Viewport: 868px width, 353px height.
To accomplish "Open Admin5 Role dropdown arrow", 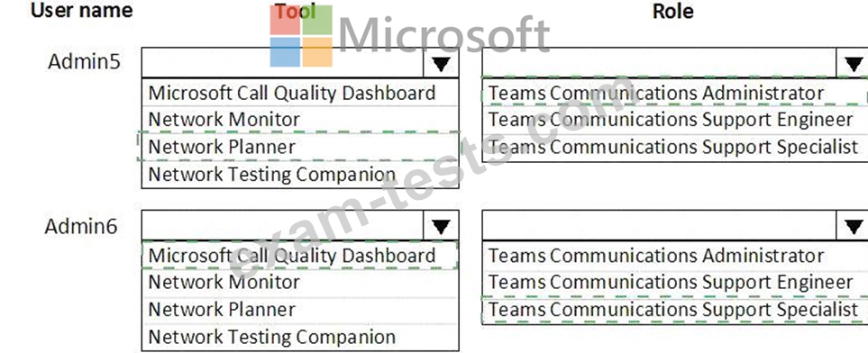I will coord(853,63).
